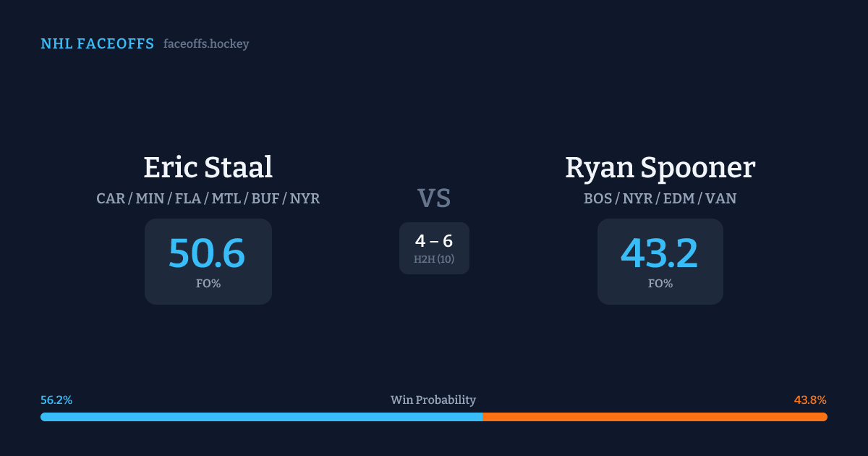Click Eric Staal's team list text
868x456 pixels.
pos(208,198)
